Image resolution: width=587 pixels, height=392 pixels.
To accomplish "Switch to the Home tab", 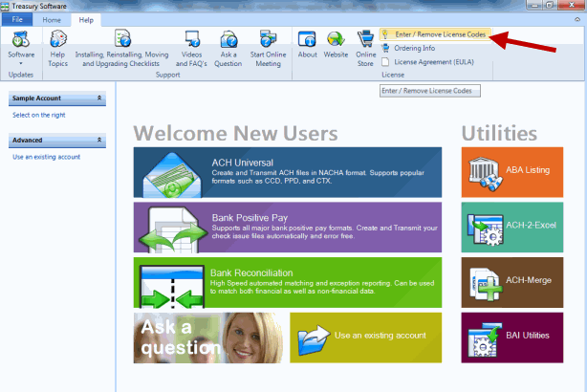I will (52, 20).
